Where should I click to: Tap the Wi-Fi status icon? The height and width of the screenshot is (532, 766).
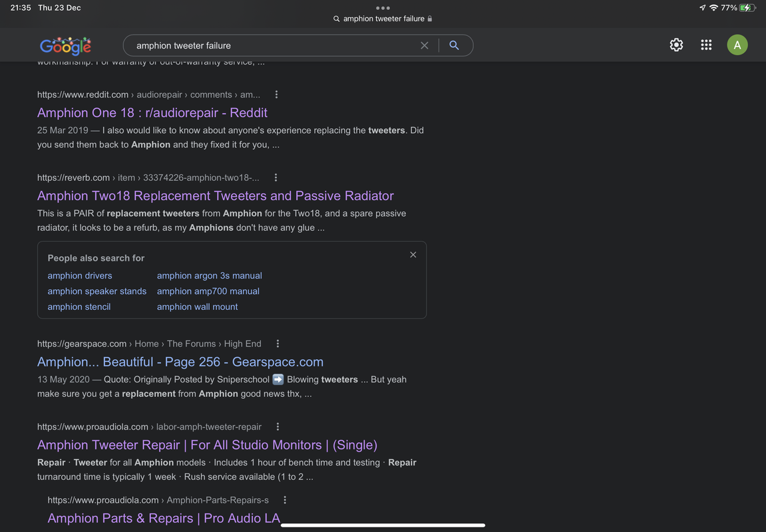(713, 8)
